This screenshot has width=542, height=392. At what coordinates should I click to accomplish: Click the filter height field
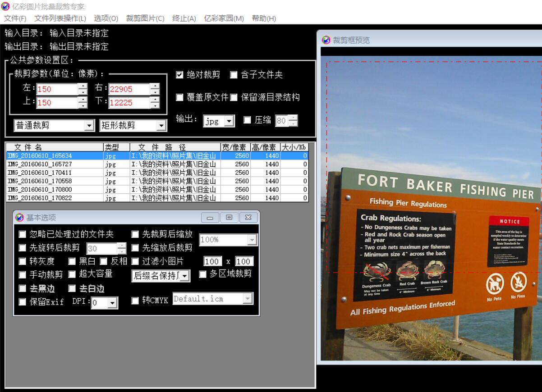[x=244, y=262]
